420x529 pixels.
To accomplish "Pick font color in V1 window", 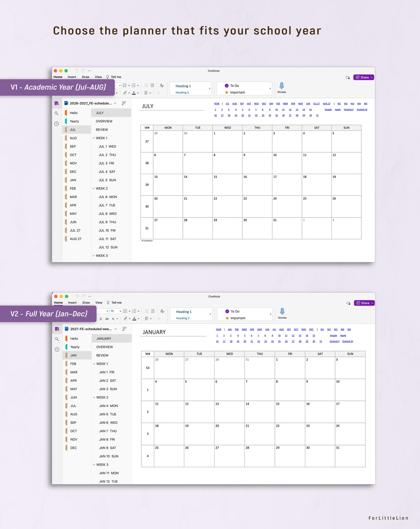I will point(134,93).
